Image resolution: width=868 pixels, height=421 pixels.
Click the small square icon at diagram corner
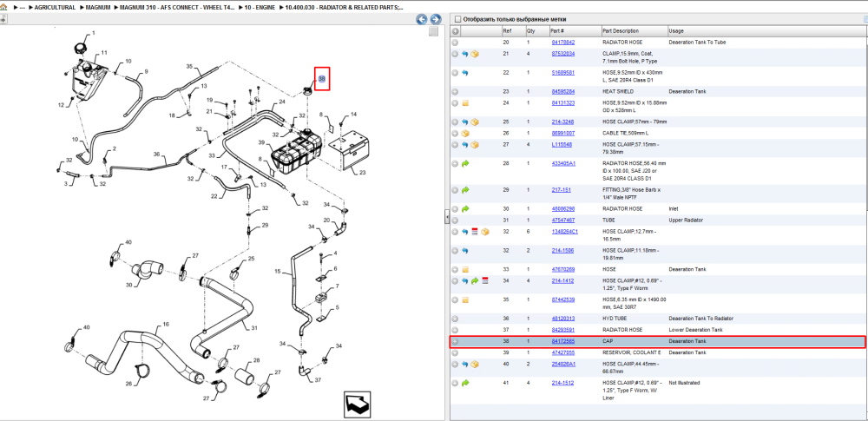(x=433, y=31)
